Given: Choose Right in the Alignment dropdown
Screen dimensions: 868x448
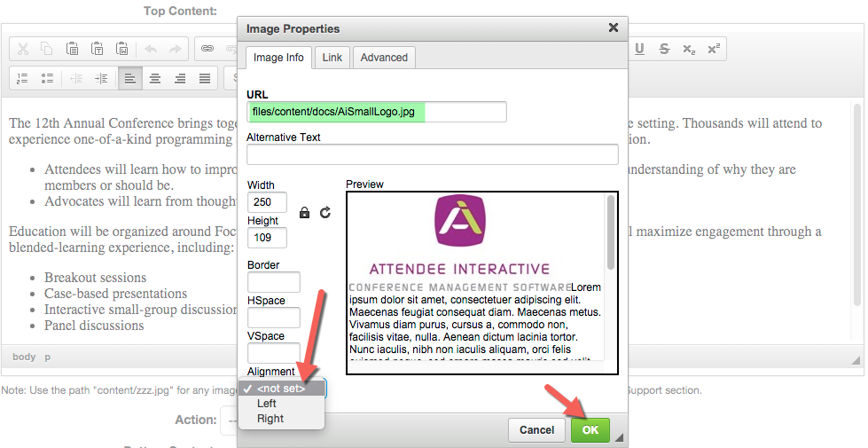Looking at the screenshot, I should coord(270,419).
